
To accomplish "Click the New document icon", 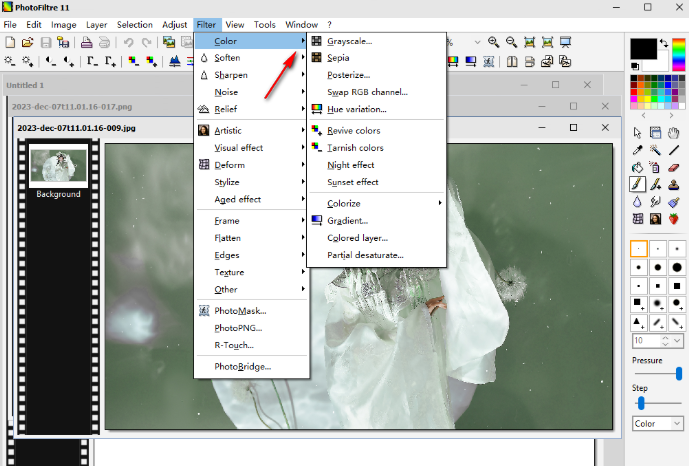I will point(10,42).
